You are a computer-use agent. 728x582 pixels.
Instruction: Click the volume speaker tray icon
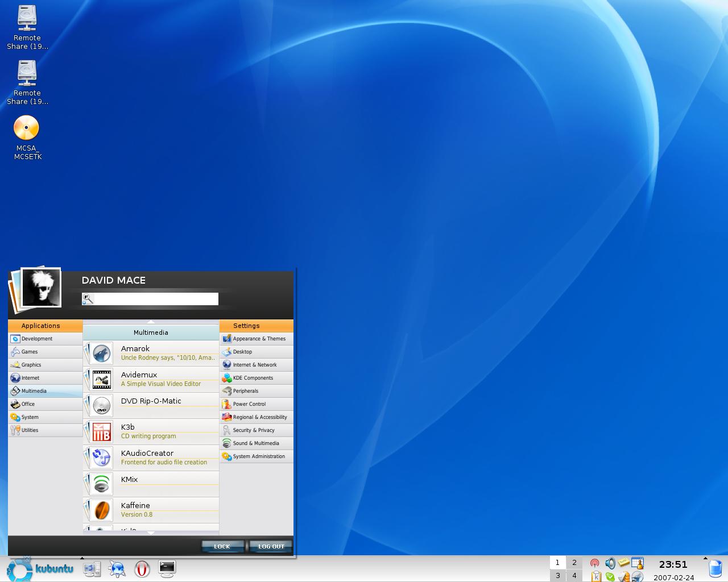[x=610, y=563]
